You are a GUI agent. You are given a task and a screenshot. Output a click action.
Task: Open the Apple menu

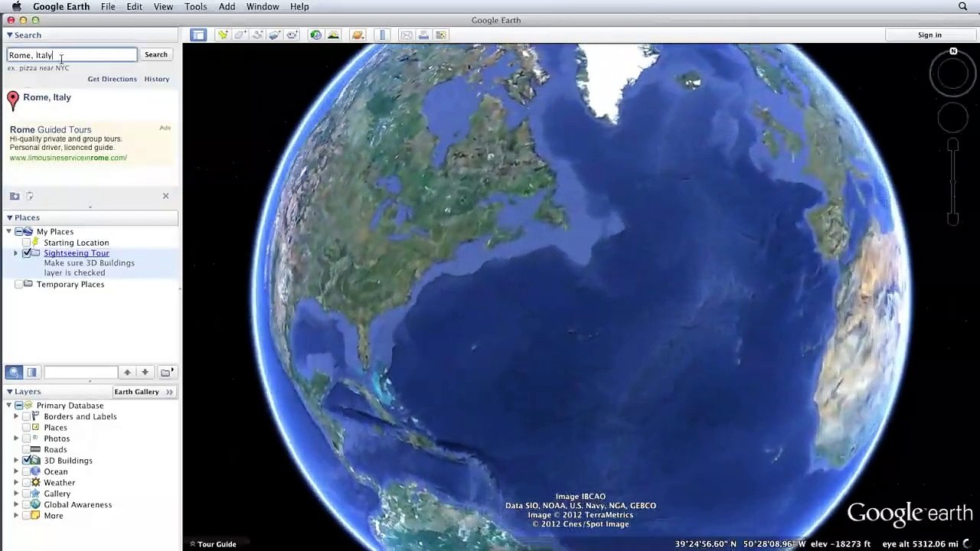pyautogui.click(x=16, y=7)
